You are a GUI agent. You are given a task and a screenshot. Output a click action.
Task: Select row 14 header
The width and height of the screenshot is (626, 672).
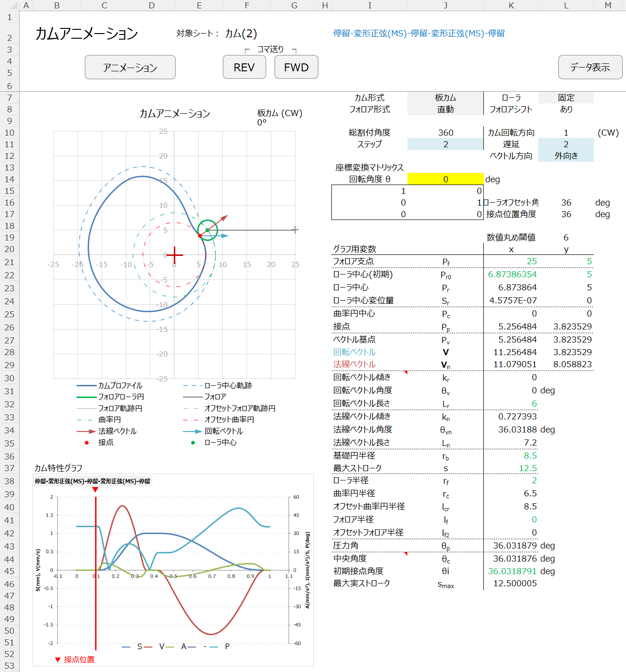point(9,179)
